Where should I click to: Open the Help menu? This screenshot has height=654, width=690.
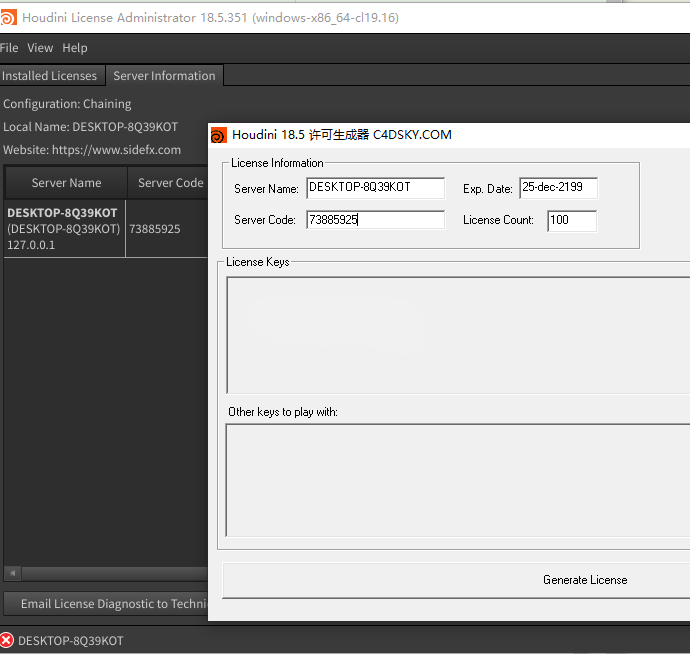(75, 48)
